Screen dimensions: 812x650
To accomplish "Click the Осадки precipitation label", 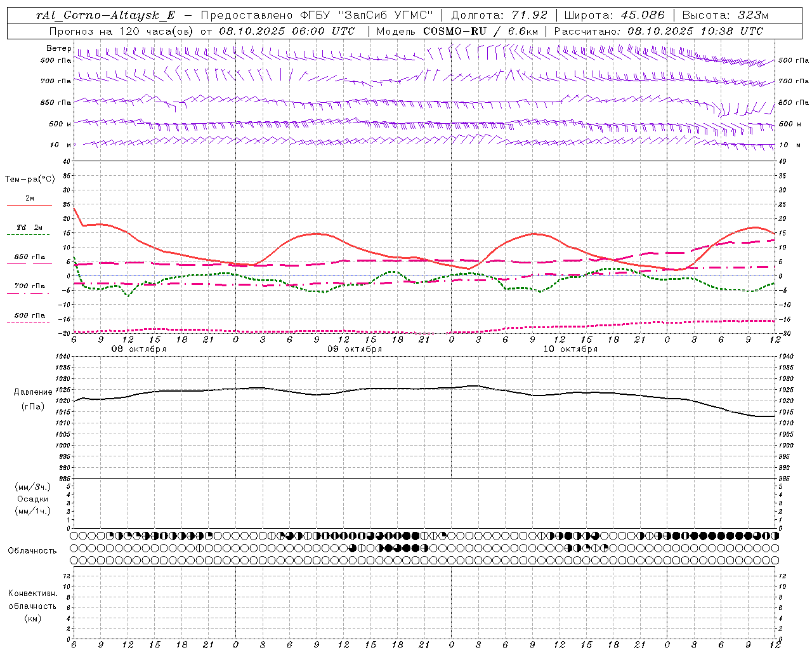I will tap(33, 499).
